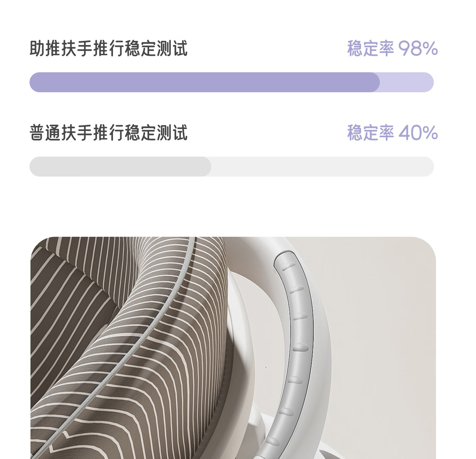Viewport: 476px width, 459px height.
Task: Click the light gray unfilled bar portion
Action: pyautogui.click(x=322, y=166)
